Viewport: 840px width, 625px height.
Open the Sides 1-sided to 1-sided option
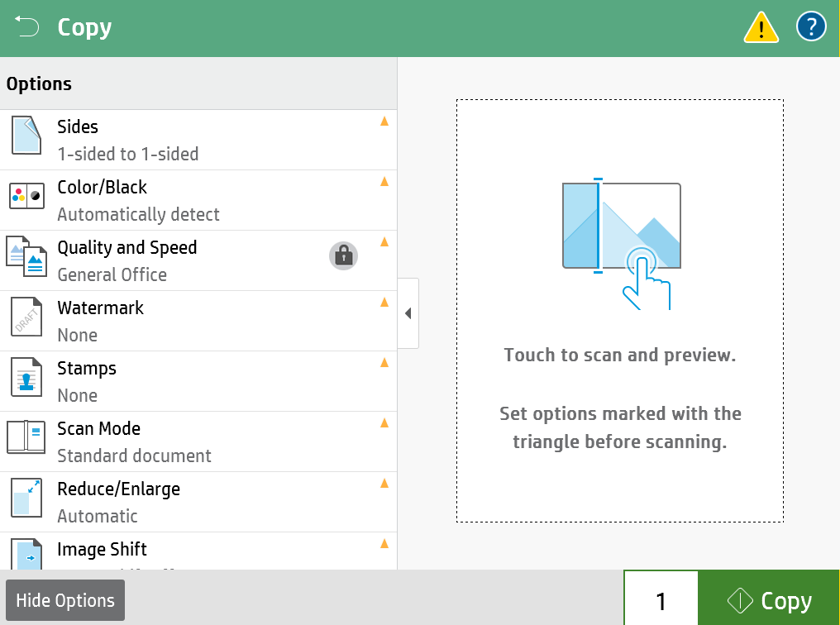[198, 140]
